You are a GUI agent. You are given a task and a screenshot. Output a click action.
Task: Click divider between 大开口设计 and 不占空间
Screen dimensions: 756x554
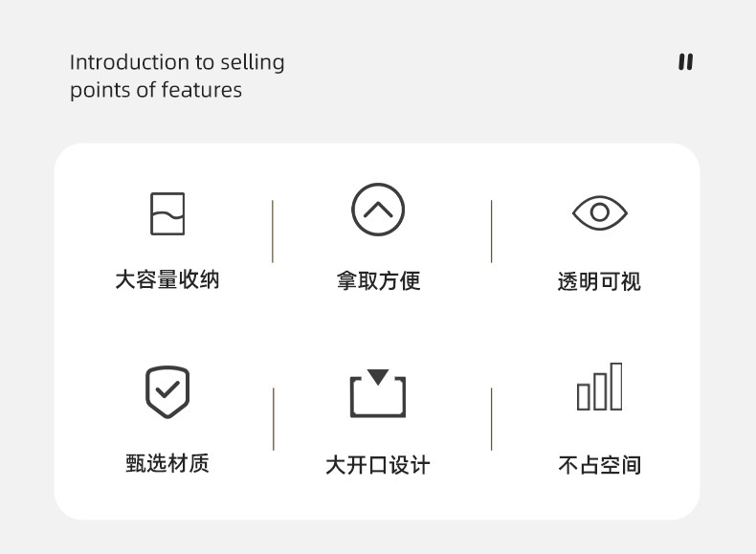click(492, 418)
